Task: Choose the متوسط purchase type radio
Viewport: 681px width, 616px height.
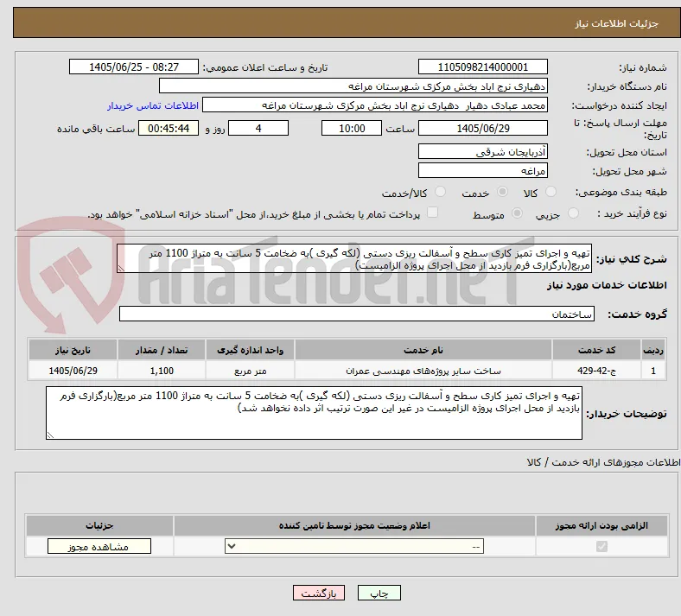Action: pyautogui.click(x=518, y=213)
